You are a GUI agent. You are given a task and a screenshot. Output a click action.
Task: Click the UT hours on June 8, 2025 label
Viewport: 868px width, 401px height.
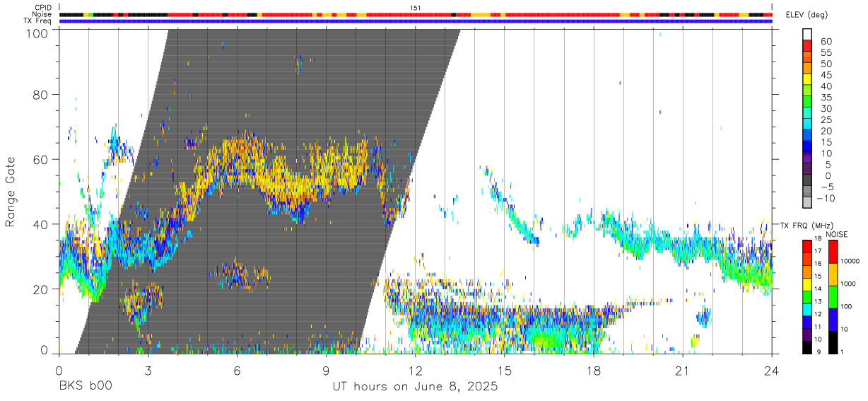click(416, 387)
